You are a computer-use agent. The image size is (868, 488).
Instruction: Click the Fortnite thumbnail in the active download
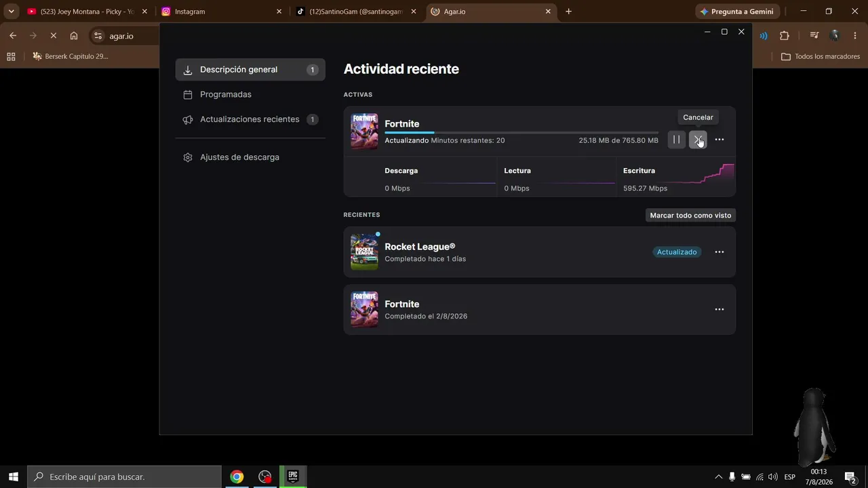click(364, 131)
